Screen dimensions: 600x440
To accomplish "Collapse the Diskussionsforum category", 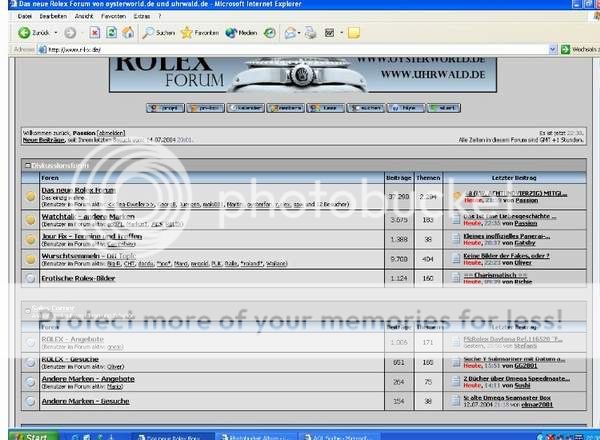I will [x=28, y=166].
